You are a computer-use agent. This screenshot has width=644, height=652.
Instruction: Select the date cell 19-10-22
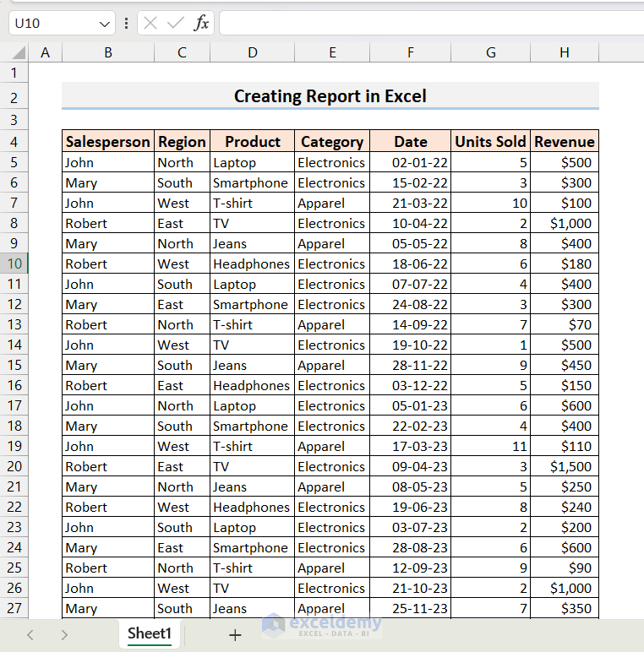(411, 345)
